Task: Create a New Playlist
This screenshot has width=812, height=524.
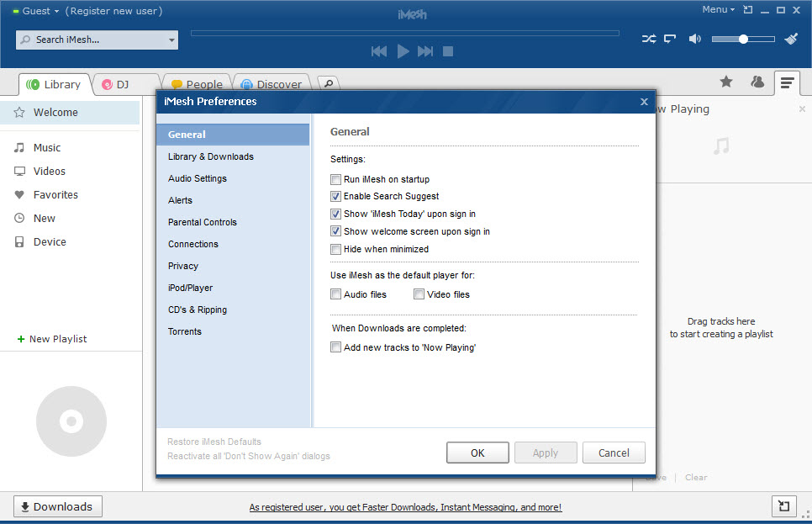Action: tap(52, 339)
